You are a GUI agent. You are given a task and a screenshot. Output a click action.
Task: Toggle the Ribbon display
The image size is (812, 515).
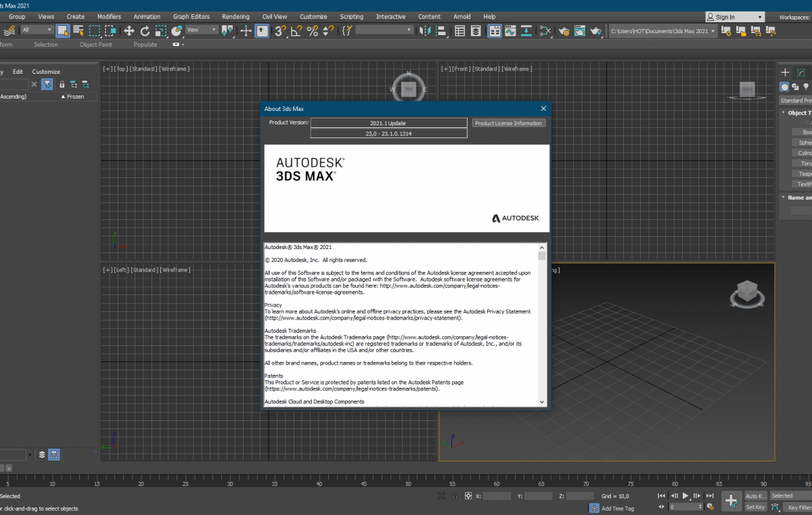pyautogui.click(x=495, y=30)
